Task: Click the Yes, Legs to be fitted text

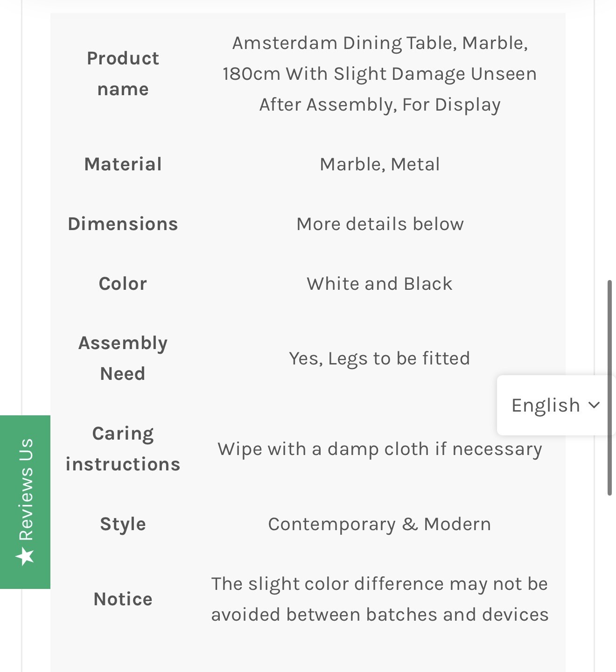Action: click(x=380, y=358)
